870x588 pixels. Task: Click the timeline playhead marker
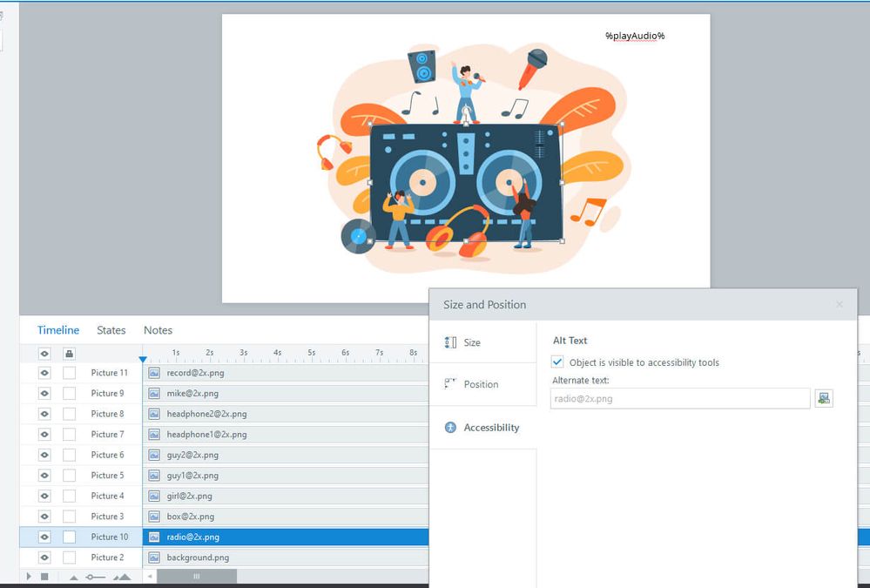click(143, 360)
